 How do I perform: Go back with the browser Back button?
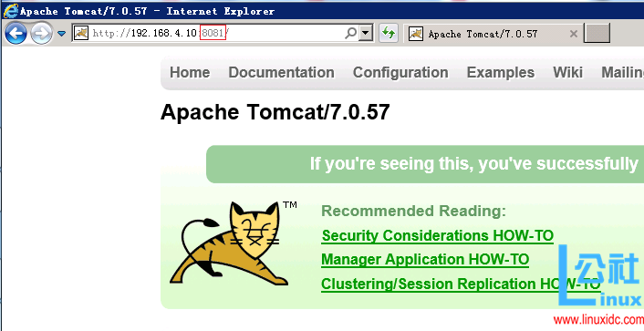click(16, 33)
